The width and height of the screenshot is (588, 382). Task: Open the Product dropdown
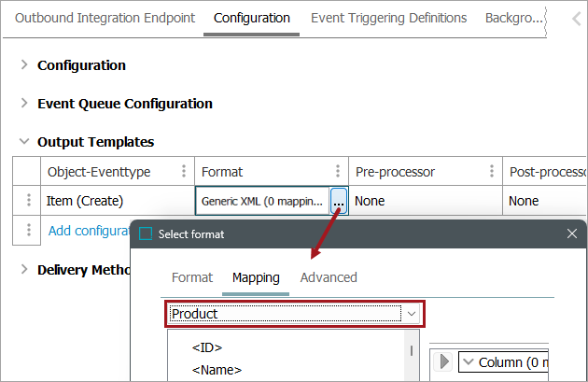pyautogui.click(x=412, y=314)
